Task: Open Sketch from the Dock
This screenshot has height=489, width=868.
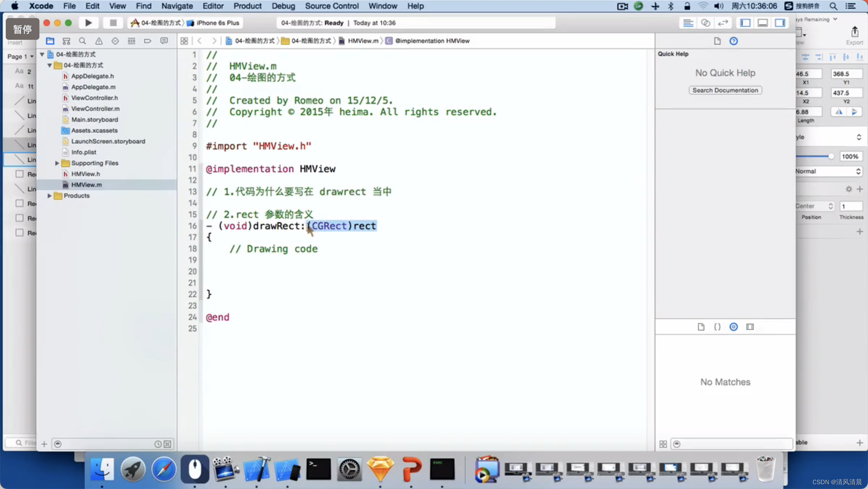Action: tap(380, 469)
